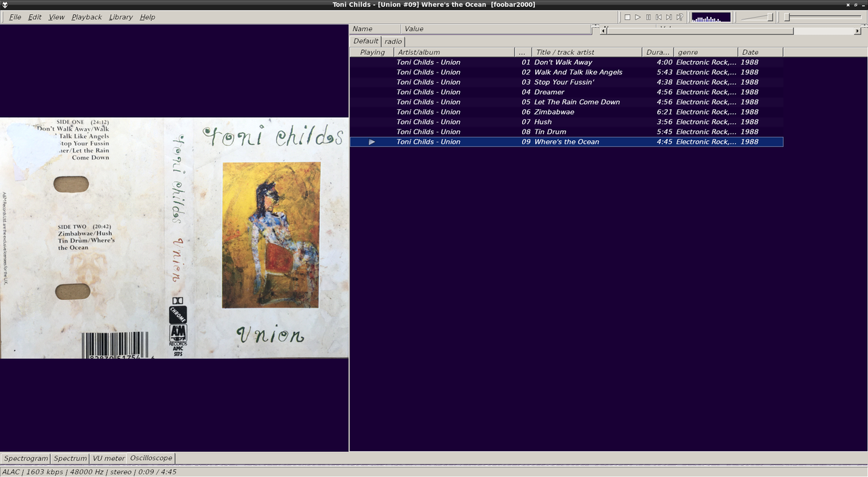Viewport: 868px width, 477px height.
Task: Open the View menu
Action: pyautogui.click(x=56, y=17)
